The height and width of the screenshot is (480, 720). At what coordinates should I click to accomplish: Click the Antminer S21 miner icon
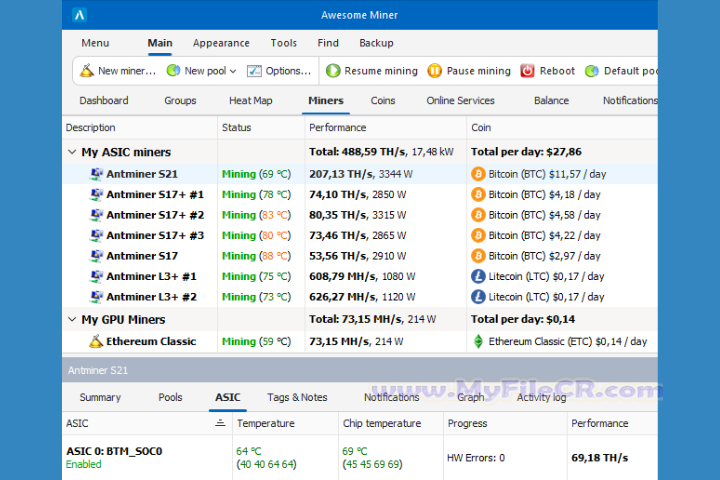(96, 174)
